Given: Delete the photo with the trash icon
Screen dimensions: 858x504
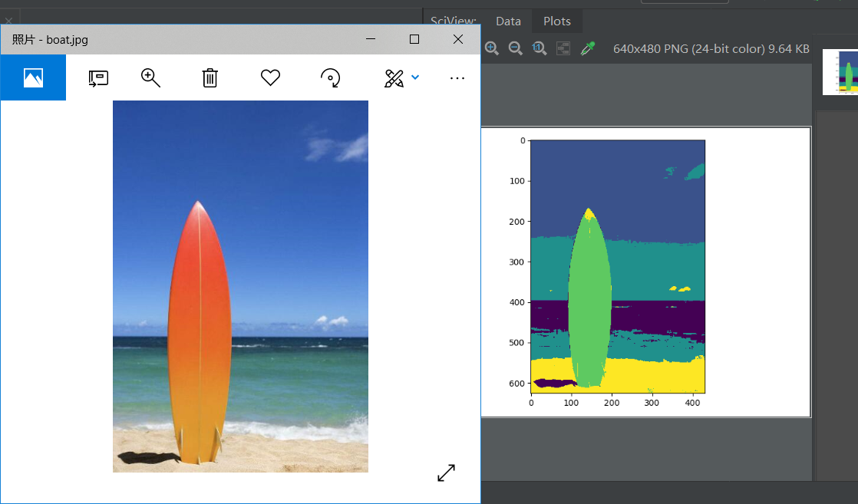Looking at the screenshot, I should (x=210, y=77).
